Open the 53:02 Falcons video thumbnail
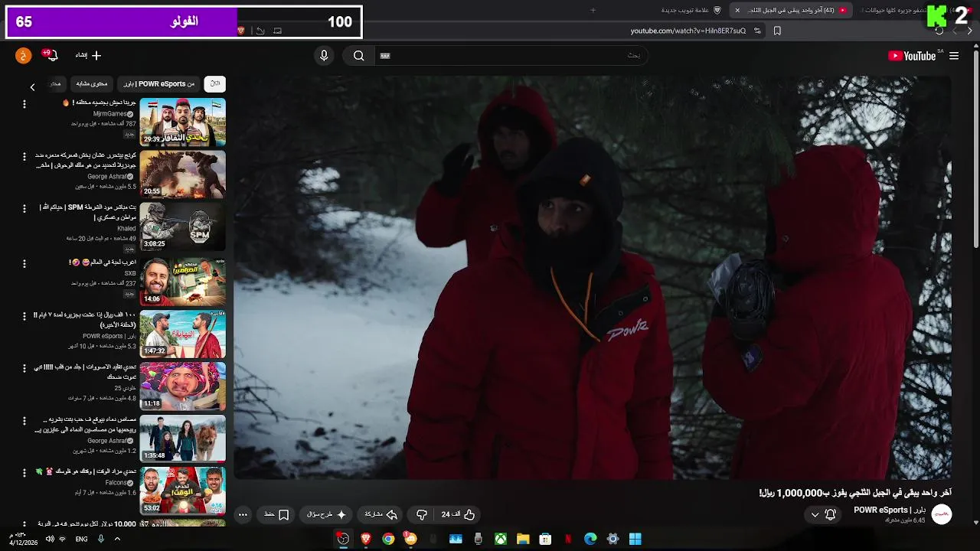 182,491
